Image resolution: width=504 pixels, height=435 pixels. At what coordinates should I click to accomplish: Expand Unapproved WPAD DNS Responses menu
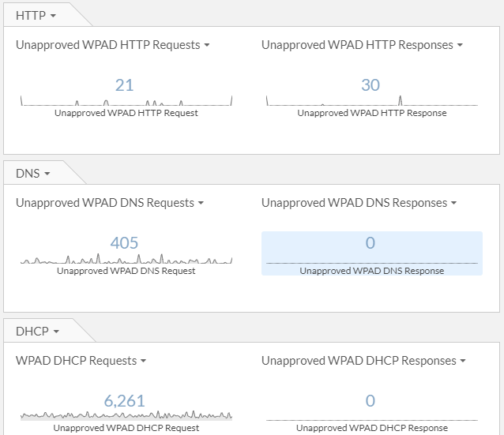(359, 203)
